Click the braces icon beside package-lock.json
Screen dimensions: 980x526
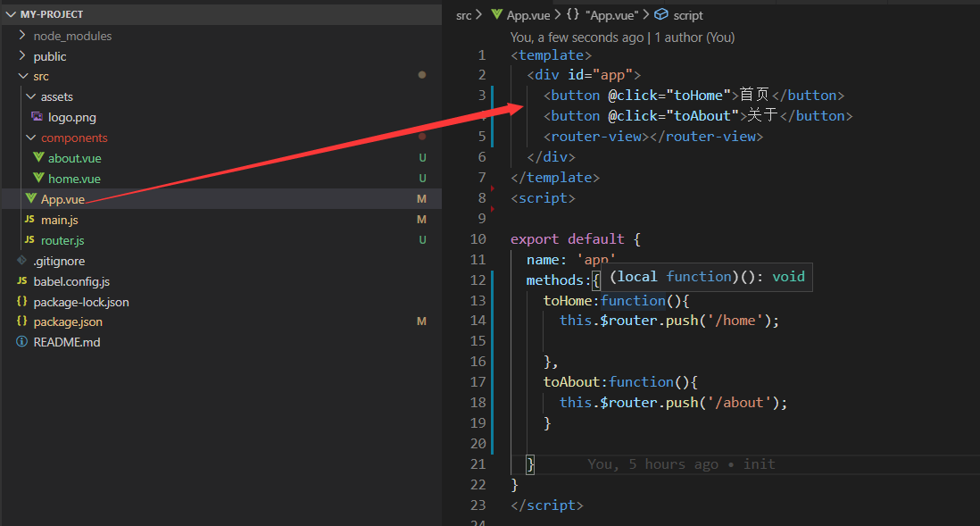click(22, 302)
